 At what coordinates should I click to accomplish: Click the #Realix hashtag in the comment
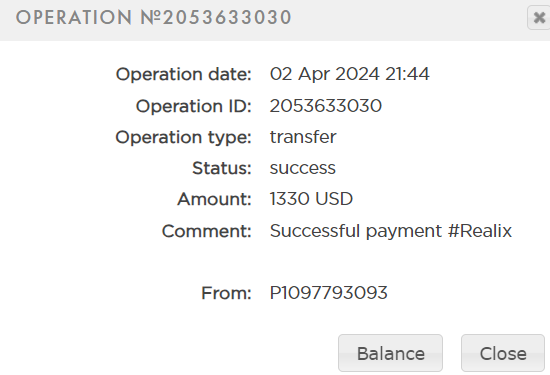click(x=480, y=230)
